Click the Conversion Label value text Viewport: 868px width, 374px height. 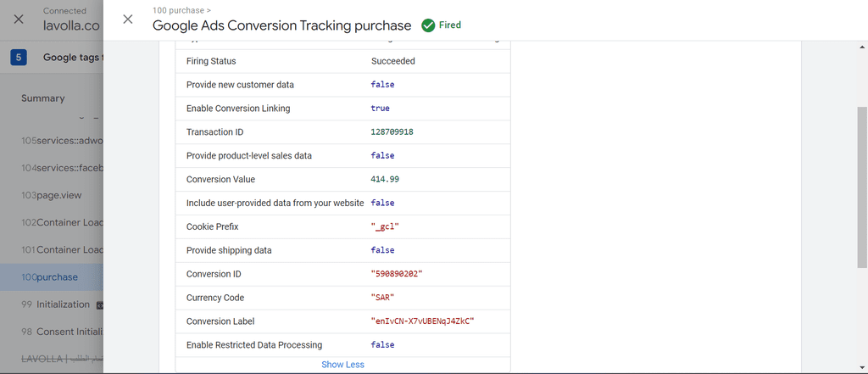click(x=423, y=321)
